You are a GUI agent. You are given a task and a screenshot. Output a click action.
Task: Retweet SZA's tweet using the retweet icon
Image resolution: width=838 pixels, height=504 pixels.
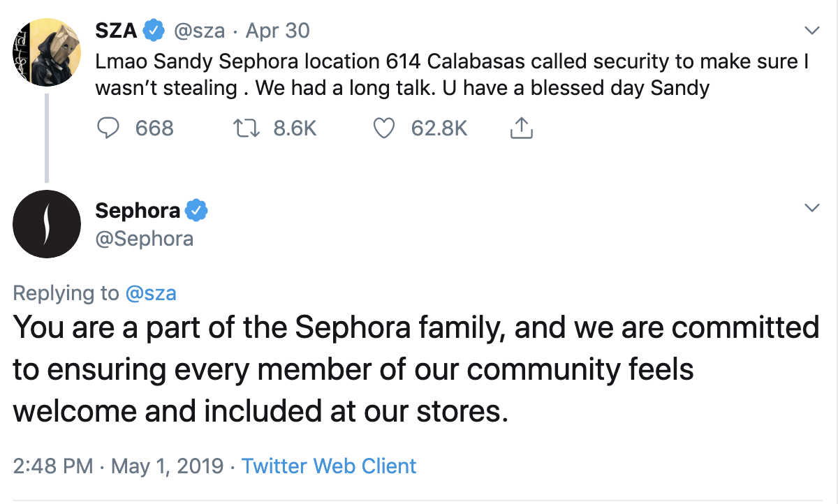[246, 128]
